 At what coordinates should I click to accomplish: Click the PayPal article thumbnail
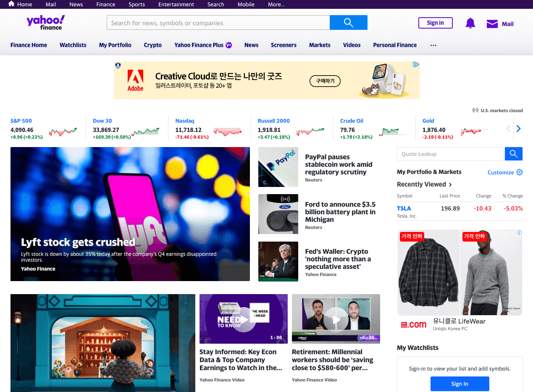pyautogui.click(x=278, y=167)
